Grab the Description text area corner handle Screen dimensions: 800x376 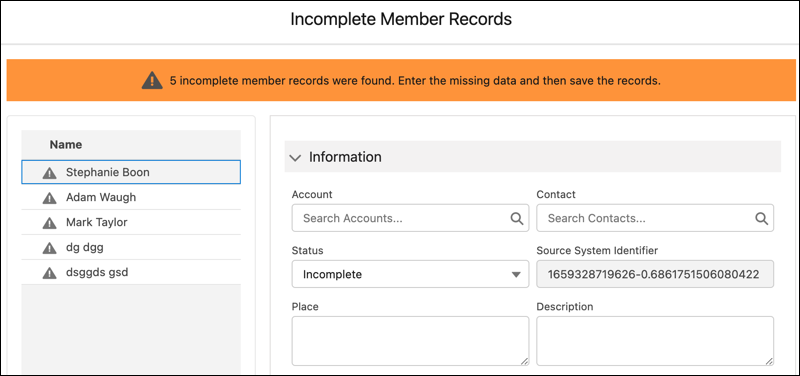click(769, 361)
